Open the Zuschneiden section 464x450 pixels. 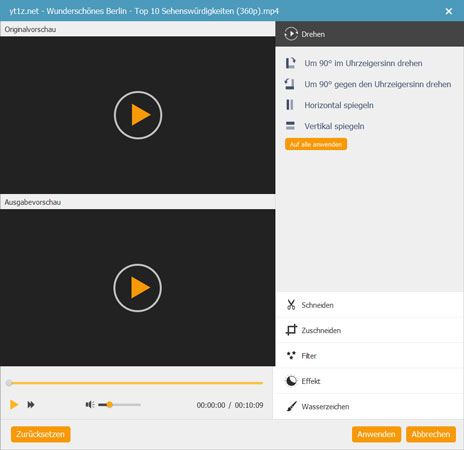370,330
